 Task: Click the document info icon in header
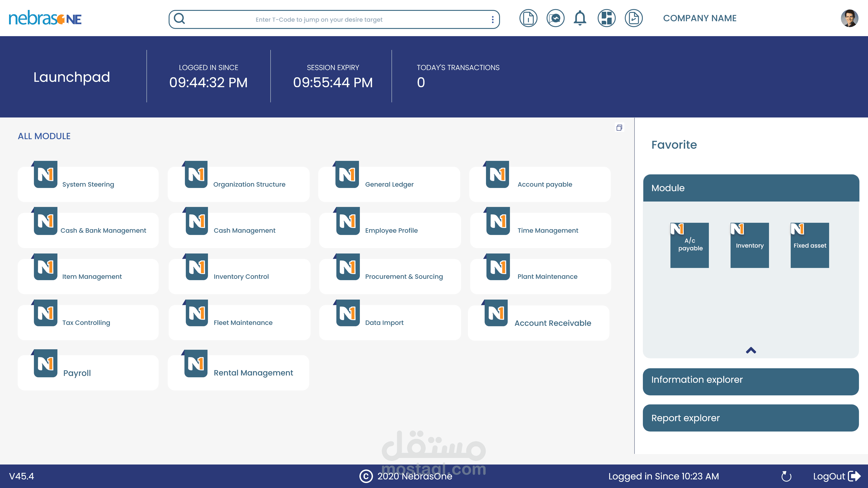[528, 18]
